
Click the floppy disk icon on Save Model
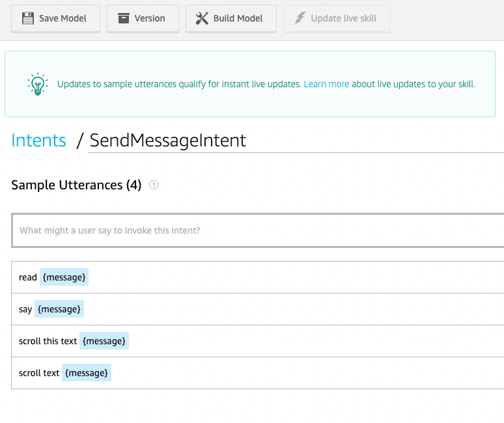(x=27, y=18)
